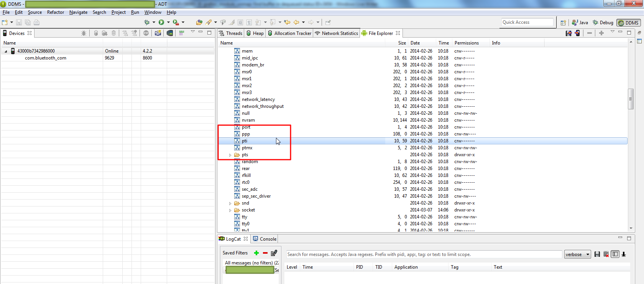Screen dimensions: 644x284
Task: Select the sep_sec_driver file entry
Action: [x=256, y=196]
